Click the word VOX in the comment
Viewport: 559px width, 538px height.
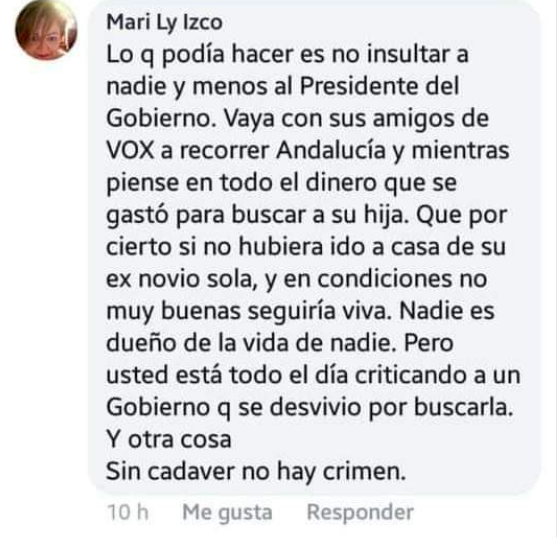coord(130,150)
